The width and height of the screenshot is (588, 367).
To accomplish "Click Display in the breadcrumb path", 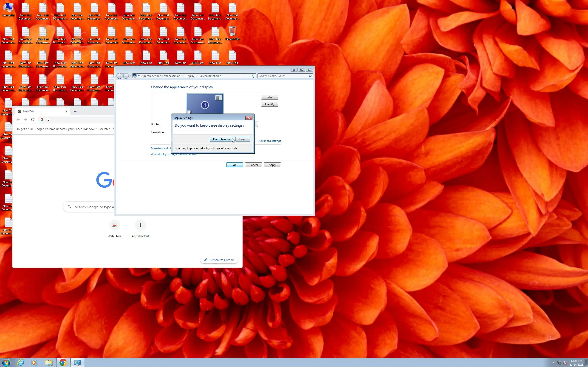I will click(x=190, y=76).
